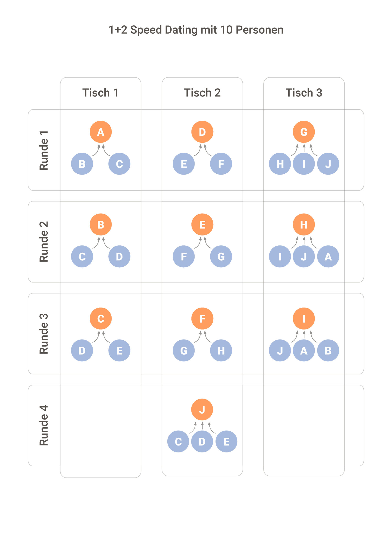The height and width of the screenshot is (555, 392).
Task: Click the Tisch 2 column header
Action: 202,93
